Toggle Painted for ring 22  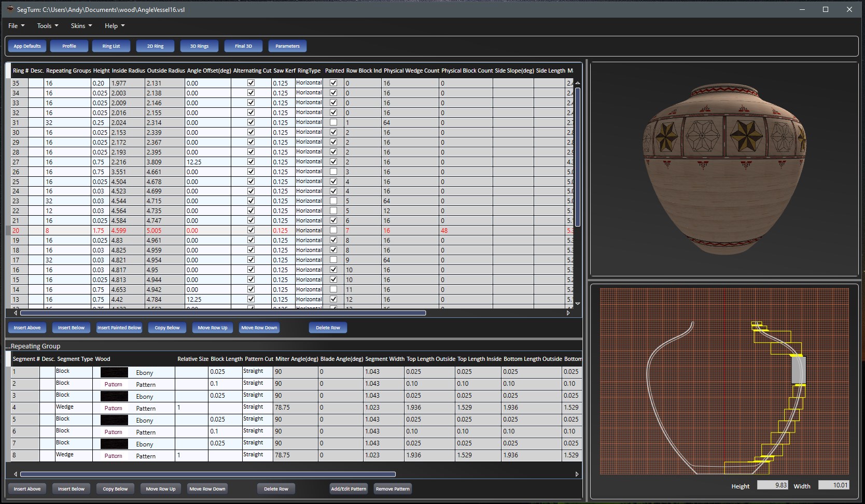pyautogui.click(x=333, y=210)
